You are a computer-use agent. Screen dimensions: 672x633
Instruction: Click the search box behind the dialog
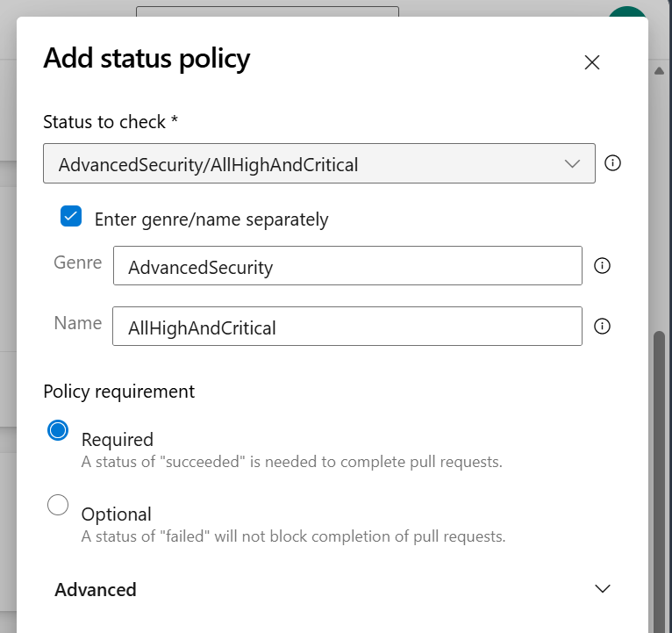click(267, 11)
